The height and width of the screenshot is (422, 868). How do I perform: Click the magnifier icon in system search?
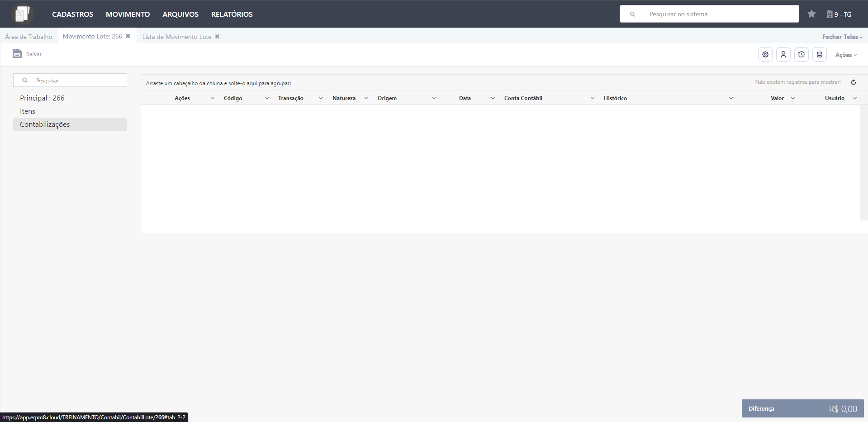[632, 14]
